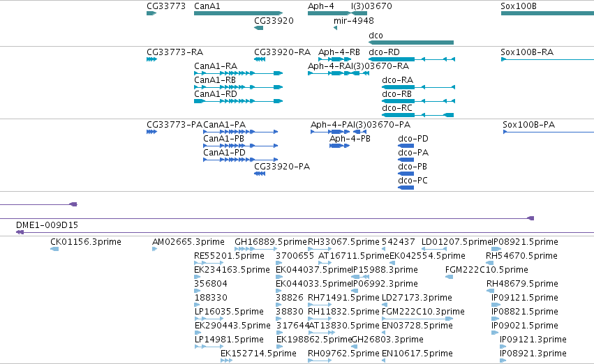Click EST EK152714.5prime

pyautogui.click(x=258, y=354)
